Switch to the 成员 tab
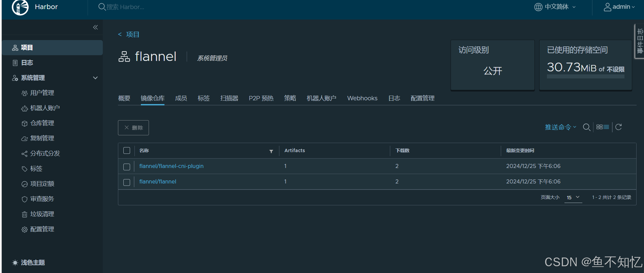Viewport: 644px width, 273px height. [x=181, y=98]
